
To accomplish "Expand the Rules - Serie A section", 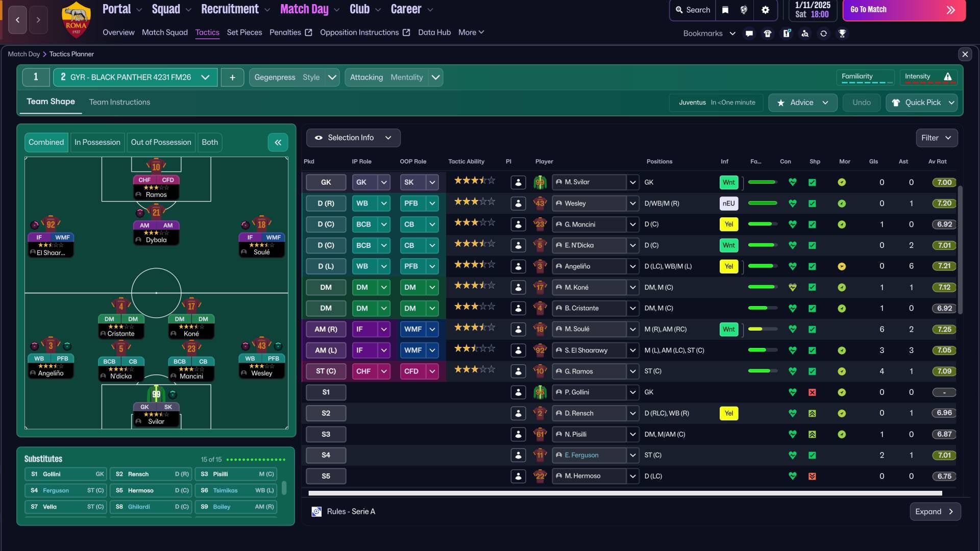I will [x=935, y=511].
